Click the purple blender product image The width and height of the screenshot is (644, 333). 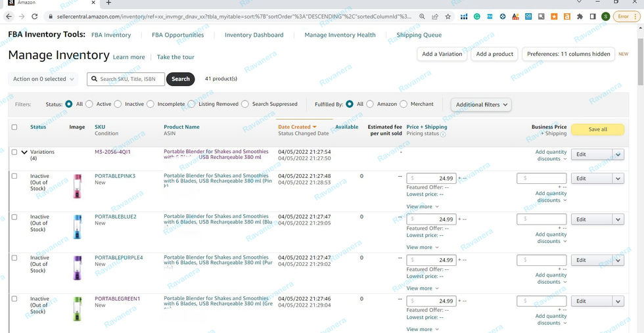point(77,268)
